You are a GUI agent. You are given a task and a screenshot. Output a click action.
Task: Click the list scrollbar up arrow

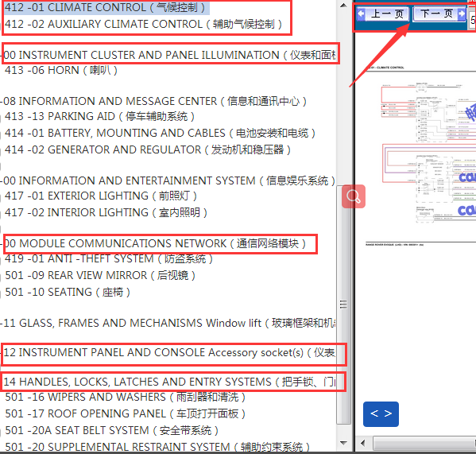pos(343,5)
